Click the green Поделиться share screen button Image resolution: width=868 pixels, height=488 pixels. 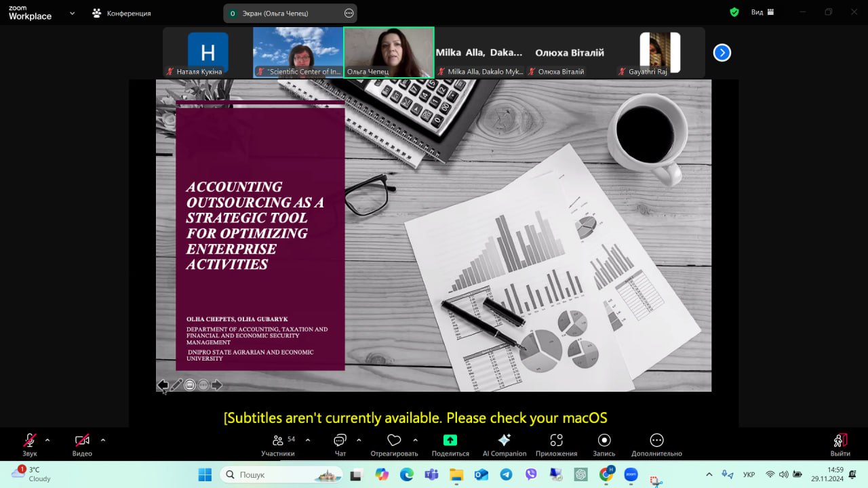(x=450, y=445)
